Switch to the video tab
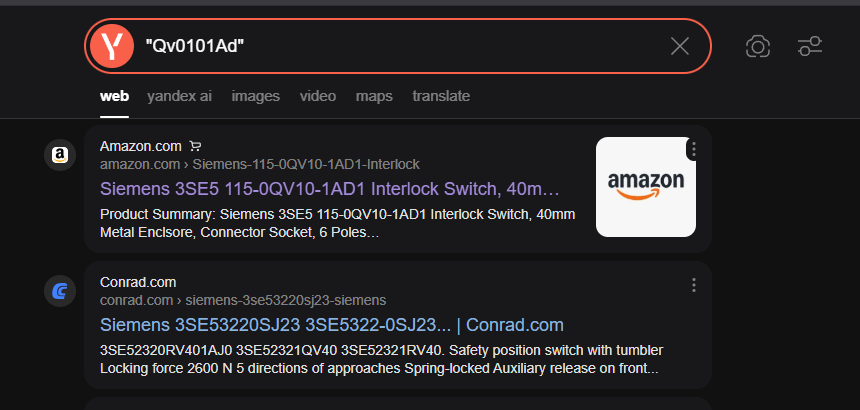Image resolution: width=860 pixels, height=410 pixels. coord(318,96)
